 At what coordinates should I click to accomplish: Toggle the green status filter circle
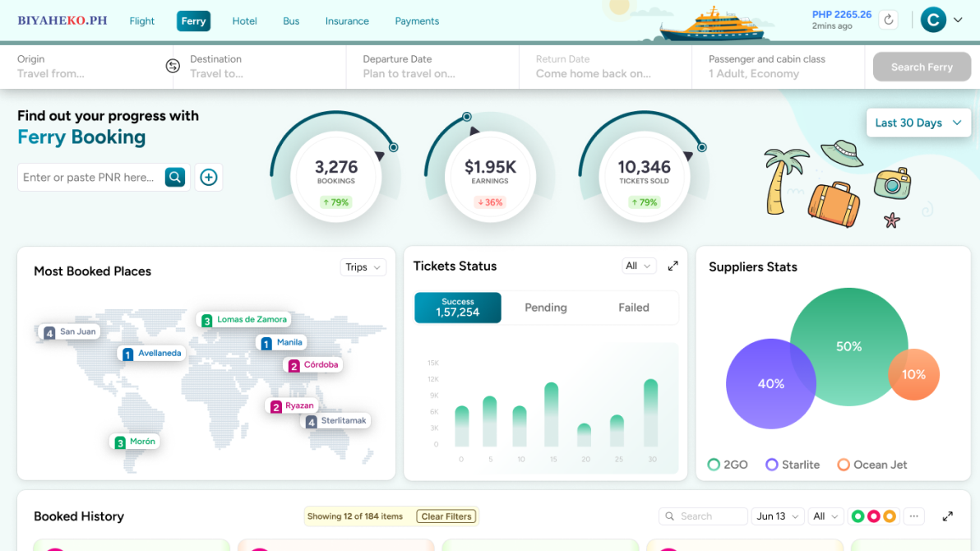point(857,516)
